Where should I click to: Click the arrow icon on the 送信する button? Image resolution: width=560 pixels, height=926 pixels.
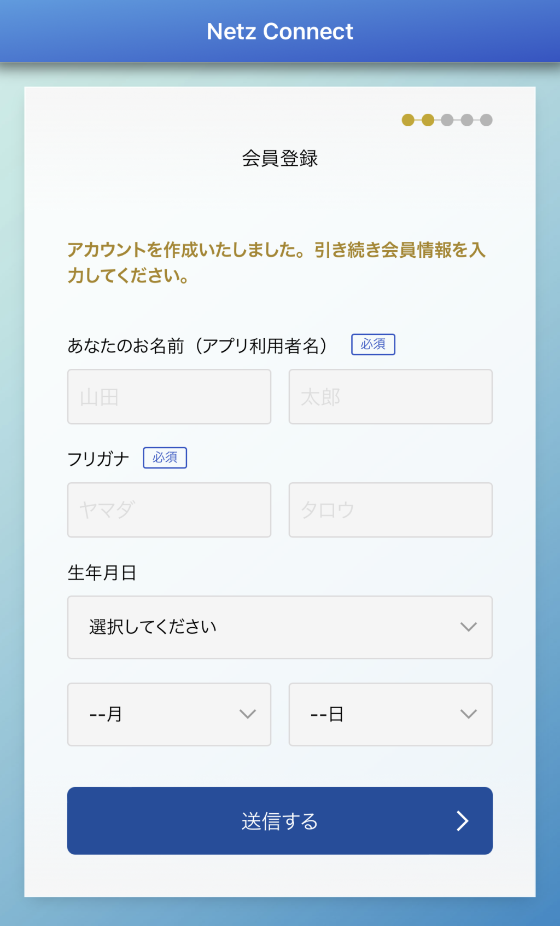(463, 821)
